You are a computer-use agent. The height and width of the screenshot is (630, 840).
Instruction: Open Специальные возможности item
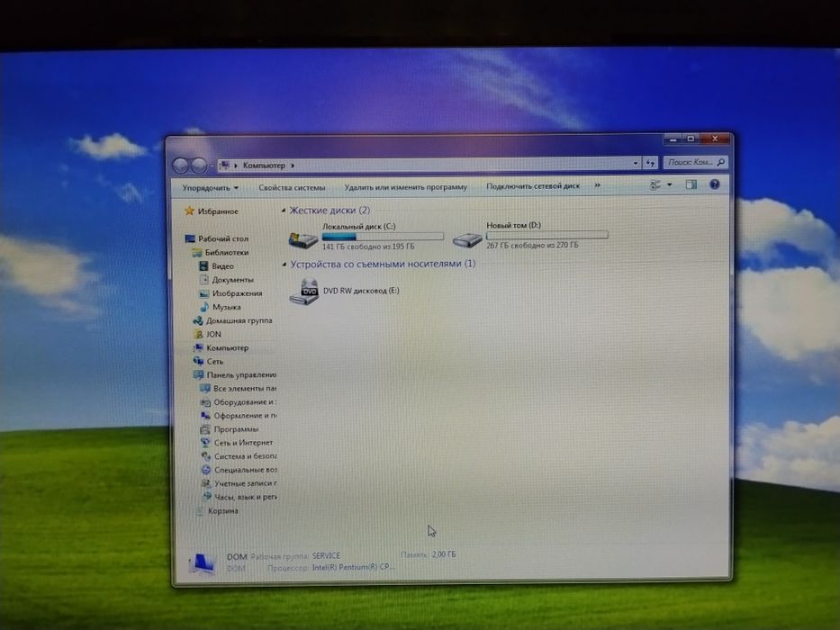pos(246,470)
